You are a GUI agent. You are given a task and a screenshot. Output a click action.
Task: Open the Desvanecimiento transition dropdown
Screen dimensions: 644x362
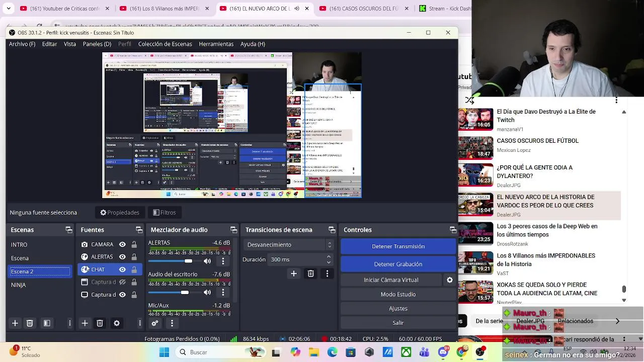(x=289, y=245)
